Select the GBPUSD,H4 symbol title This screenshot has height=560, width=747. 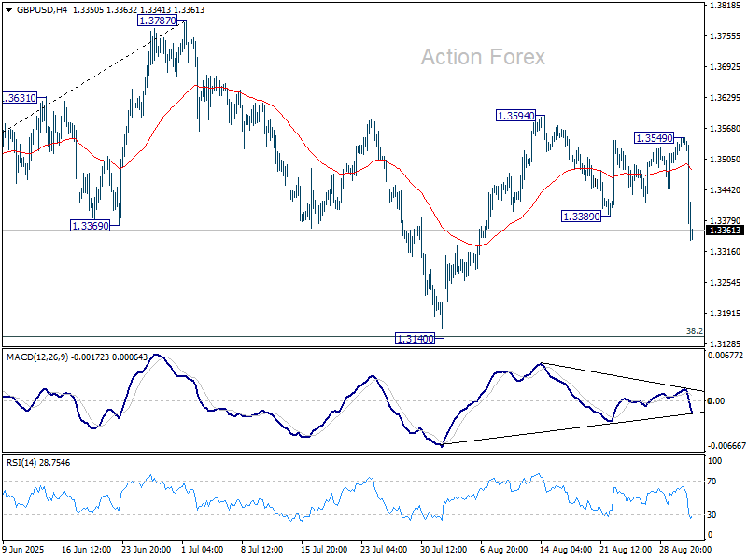[x=42, y=10]
